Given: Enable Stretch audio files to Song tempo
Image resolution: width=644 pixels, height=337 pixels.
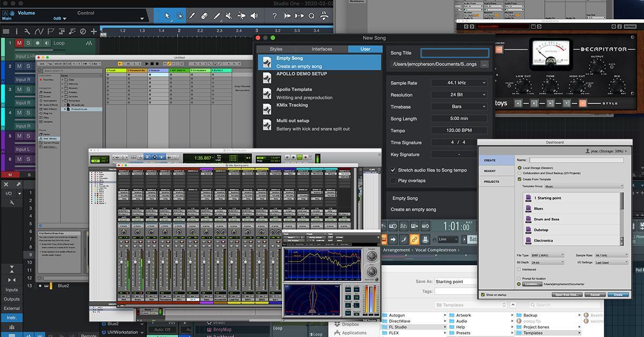Looking at the screenshot, I should tap(393, 170).
